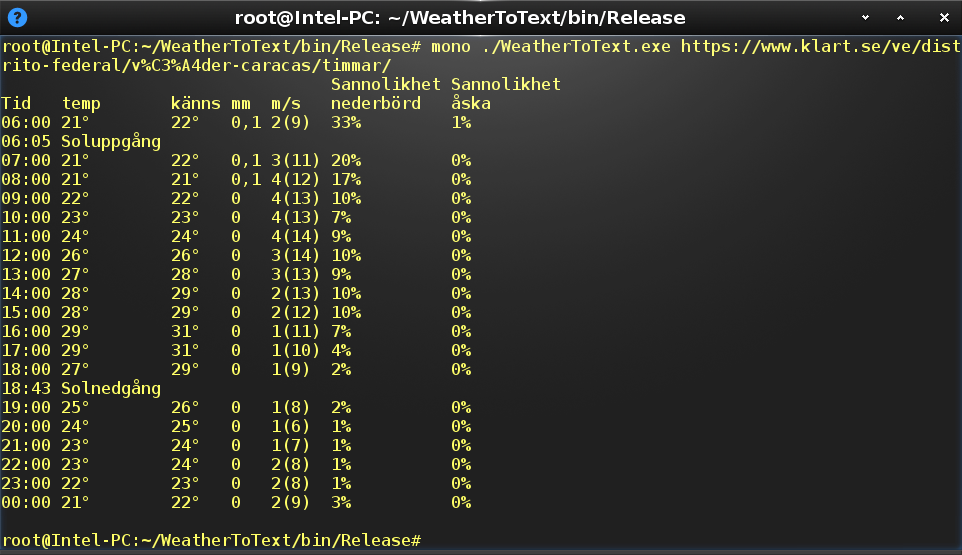Click the '06:05 Soluppgång' sunrise row
962x555 pixels.
(81, 142)
